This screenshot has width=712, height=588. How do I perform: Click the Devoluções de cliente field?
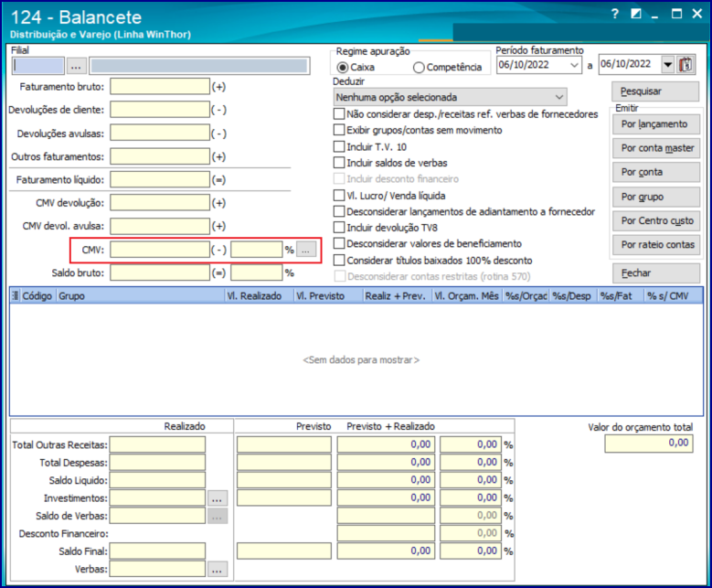(160, 110)
